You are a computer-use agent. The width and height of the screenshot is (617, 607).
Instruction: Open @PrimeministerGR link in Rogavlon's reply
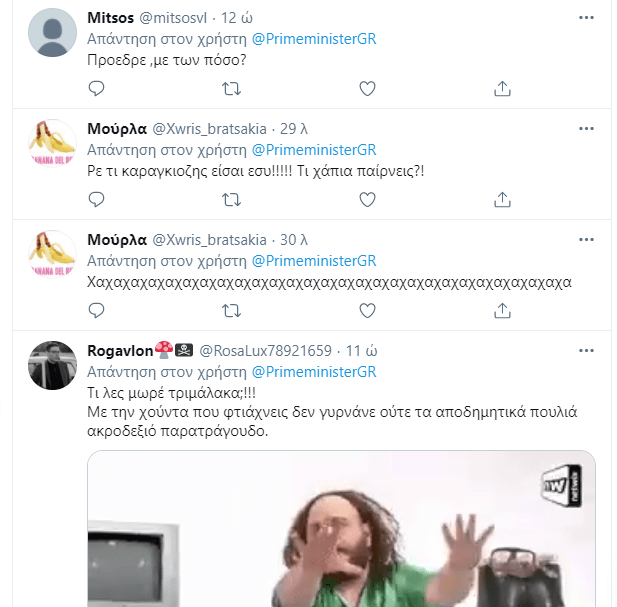[314, 372]
